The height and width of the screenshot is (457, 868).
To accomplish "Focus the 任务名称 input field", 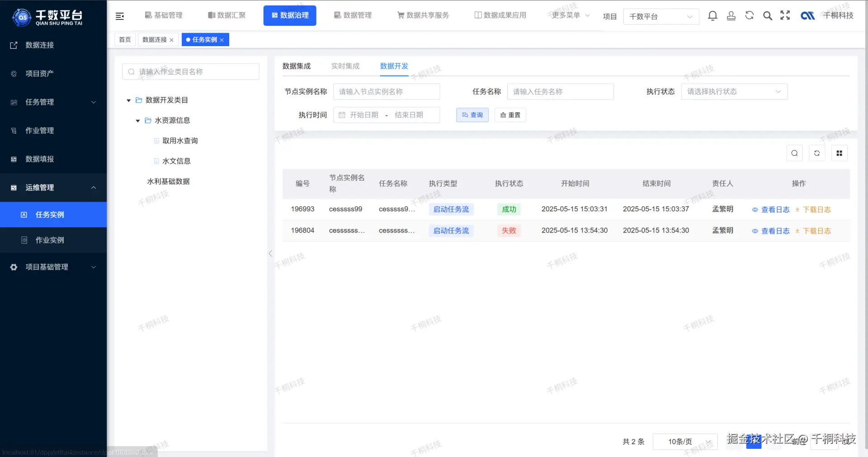I will (x=561, y=91).
